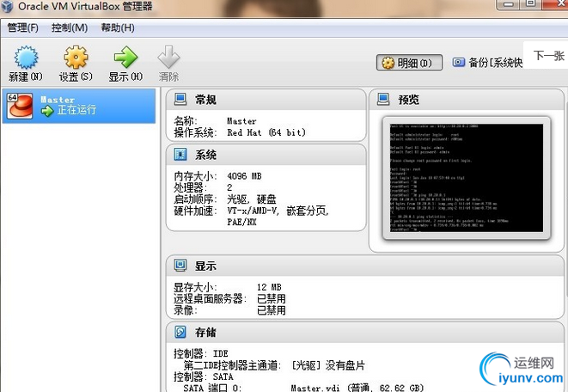Click the VirtualBox title bar cube icon
The width and height of the screenshot is (568, 392).
click(6, 6)
